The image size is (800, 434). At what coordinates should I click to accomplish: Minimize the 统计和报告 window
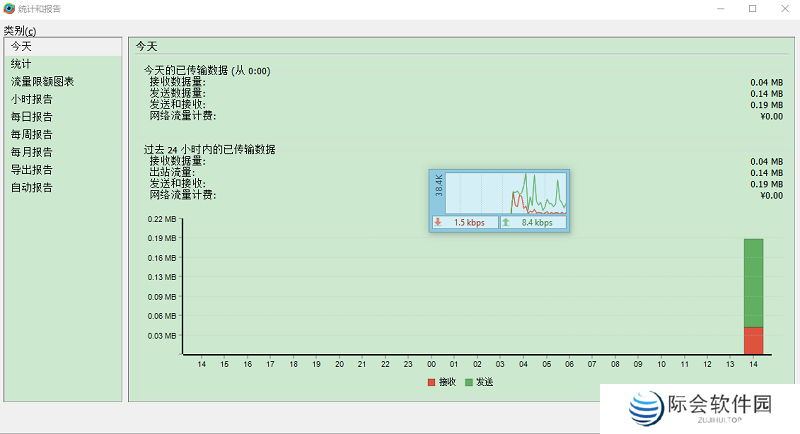tap(720, 9)
